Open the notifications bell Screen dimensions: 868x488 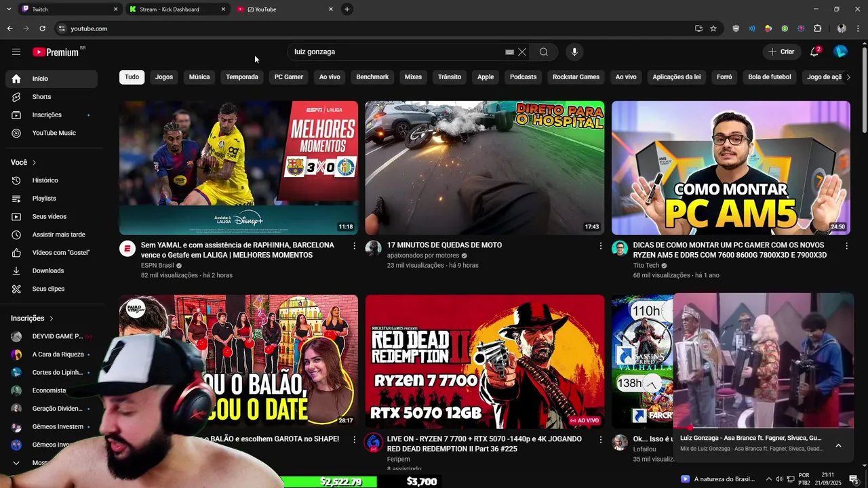[814, 52]
